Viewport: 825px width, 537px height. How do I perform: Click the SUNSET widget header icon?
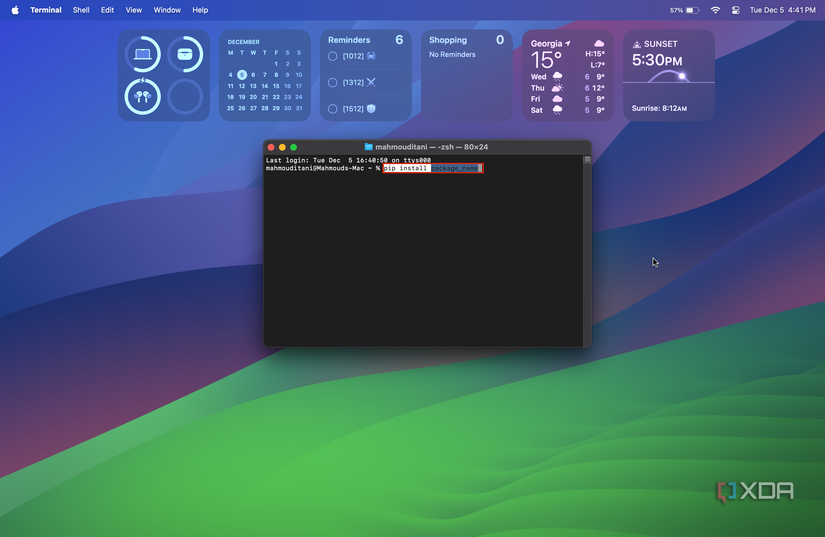[x=637, y=44]
